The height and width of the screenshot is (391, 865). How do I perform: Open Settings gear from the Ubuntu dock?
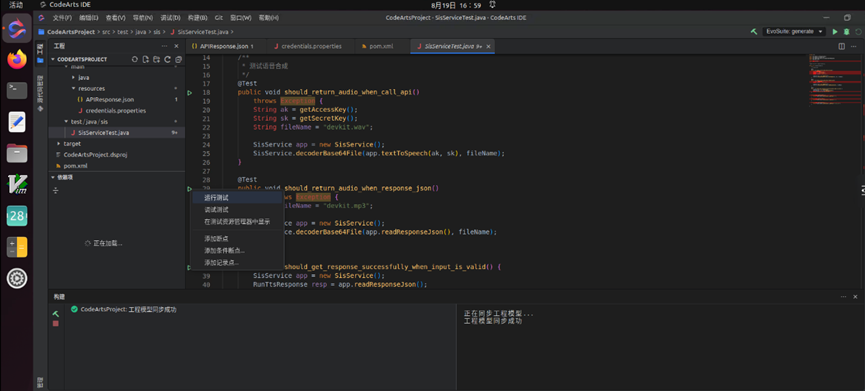point(17,278)
